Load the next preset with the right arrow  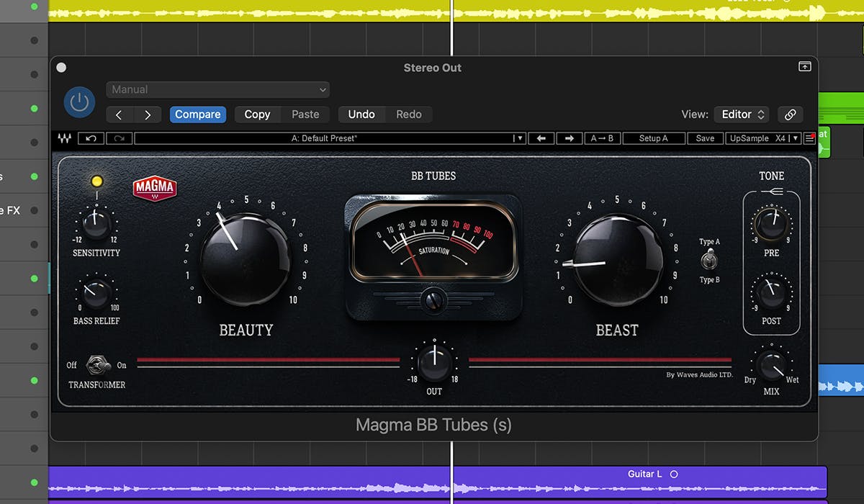point(569,138)
